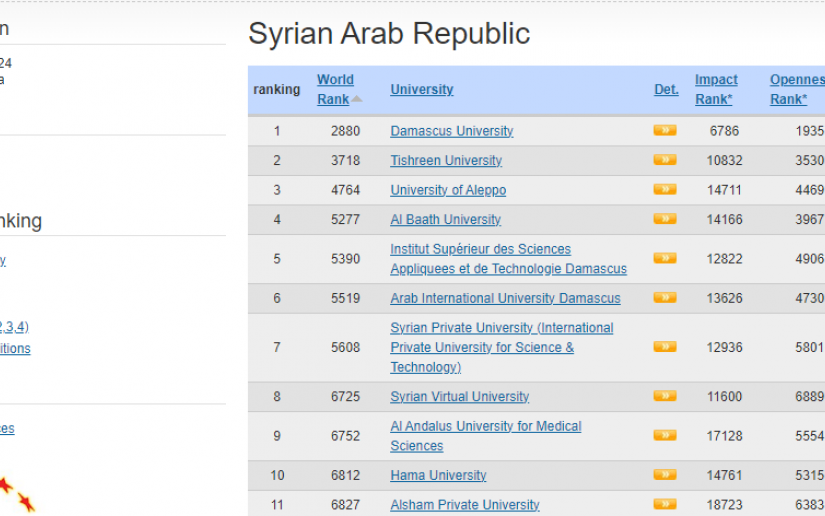This screenshot has width=825, height=516.
Task: Open Arab International University Damascus link
Action: pos(505,298)
